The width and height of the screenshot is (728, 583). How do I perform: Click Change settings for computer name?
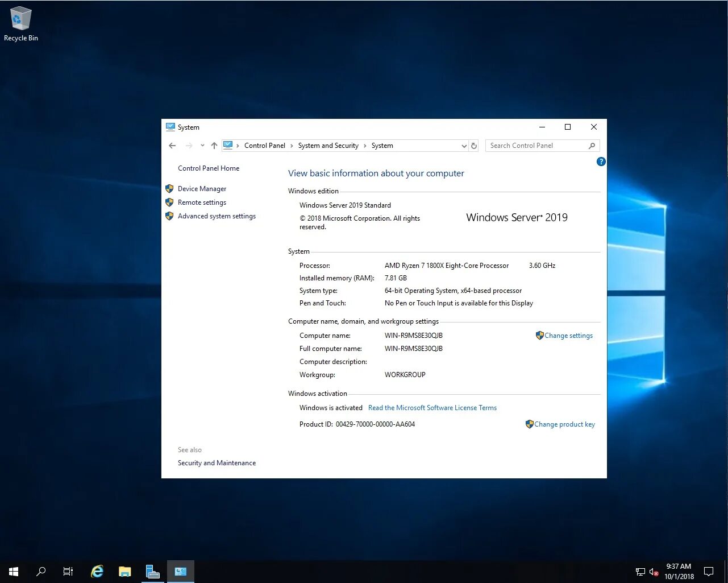tap(568, 336)
